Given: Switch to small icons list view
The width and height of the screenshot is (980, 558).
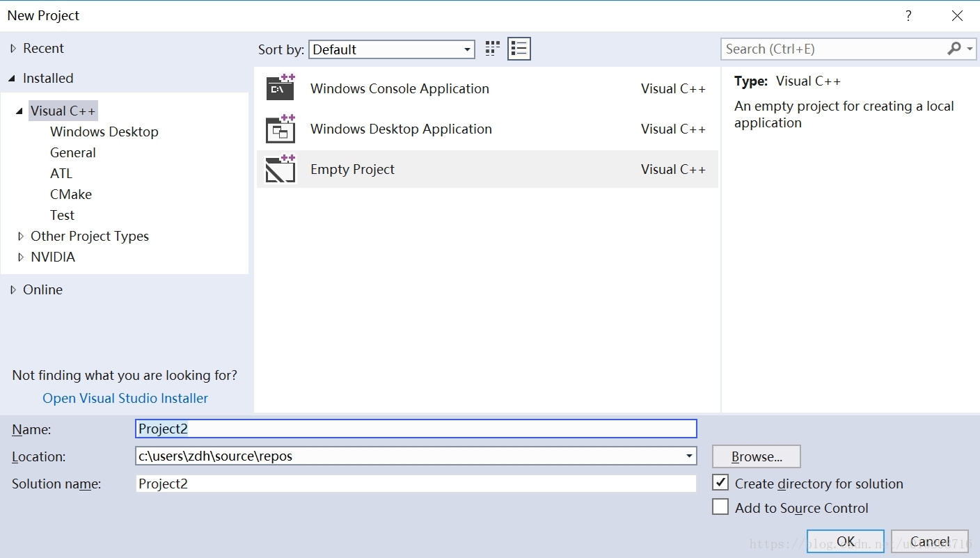Looking at the screenshot, I should pos(519,48).
